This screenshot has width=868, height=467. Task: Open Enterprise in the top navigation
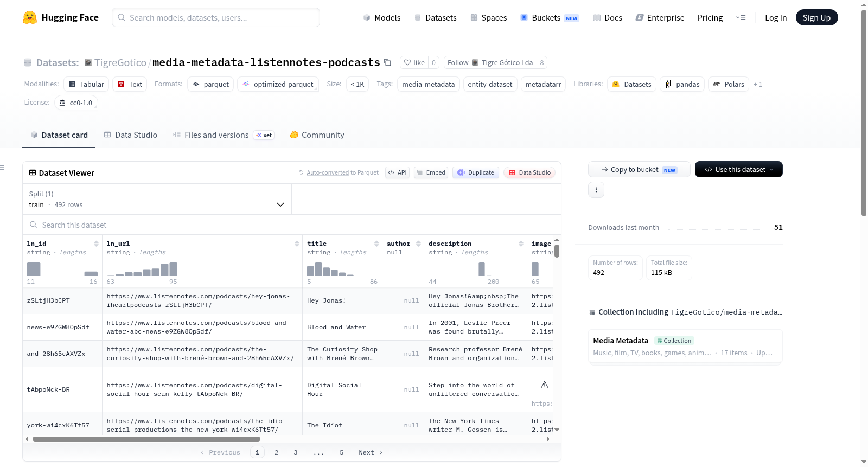(660, 17)
